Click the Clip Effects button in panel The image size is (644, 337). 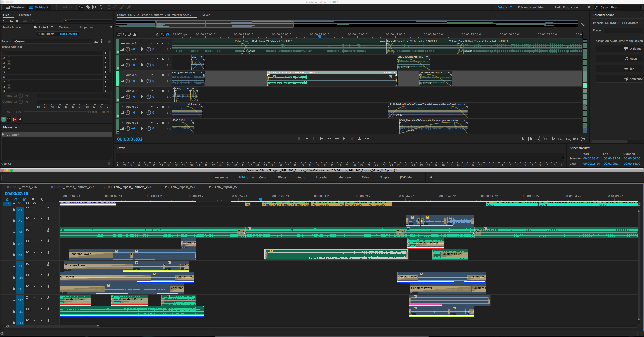point(47,34)
